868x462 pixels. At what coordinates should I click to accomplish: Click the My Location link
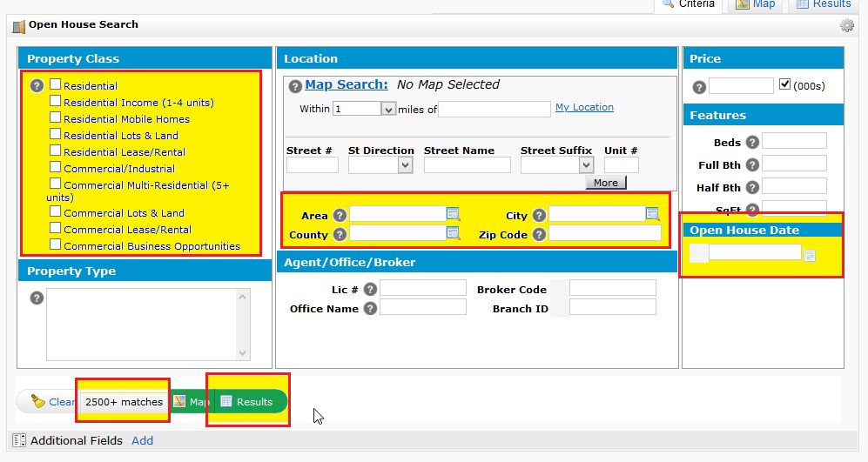(584, 107)
